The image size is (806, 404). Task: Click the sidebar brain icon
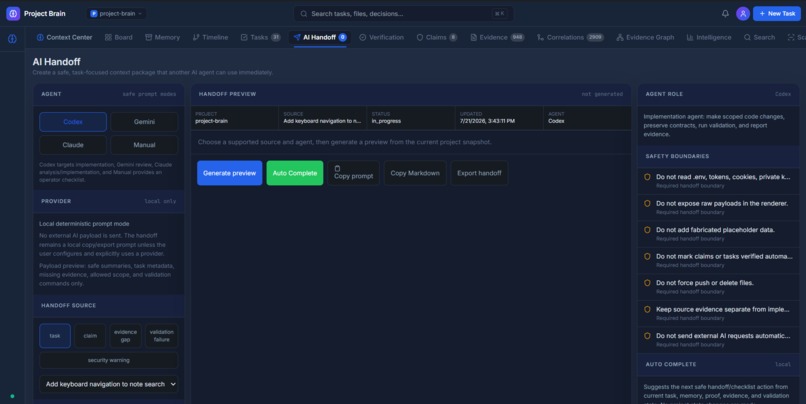point(12,39)
